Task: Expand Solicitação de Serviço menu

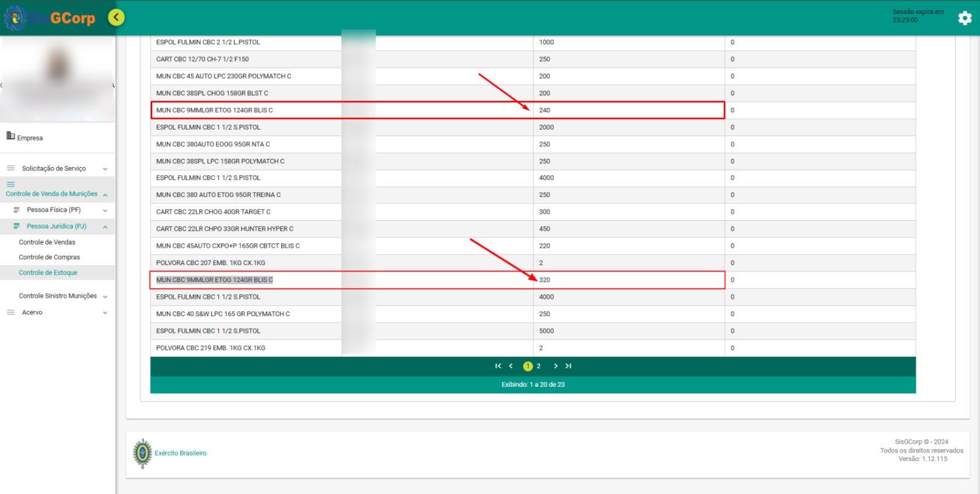Action: coord(105,169)
